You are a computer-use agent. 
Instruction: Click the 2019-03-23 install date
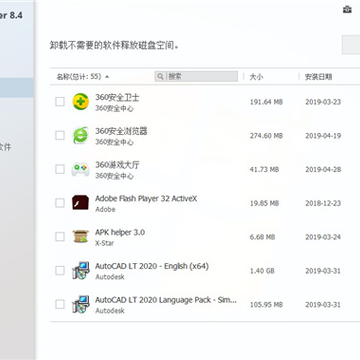pyautogui.click(x=323, y=102)
